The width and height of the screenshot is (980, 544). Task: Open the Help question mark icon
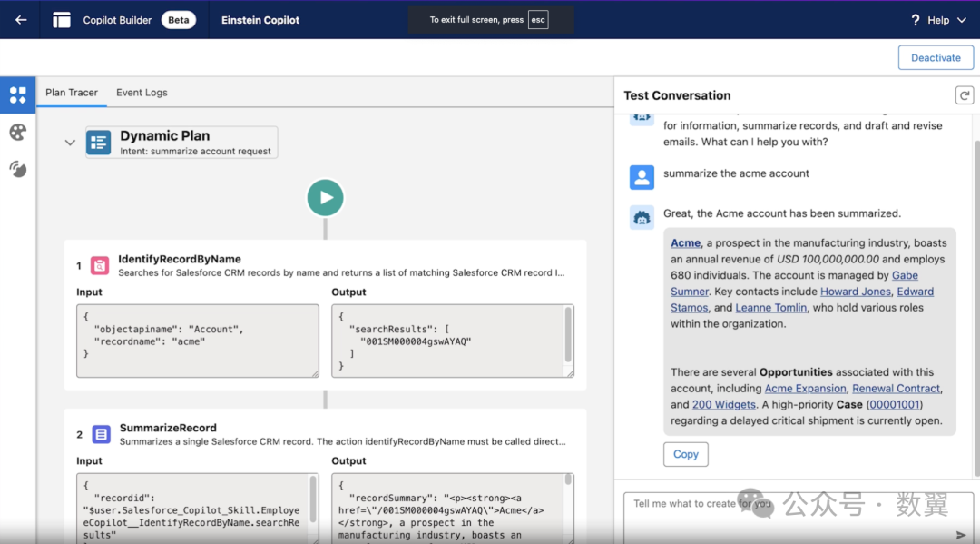pyautogui.click(x=915, y=20)
